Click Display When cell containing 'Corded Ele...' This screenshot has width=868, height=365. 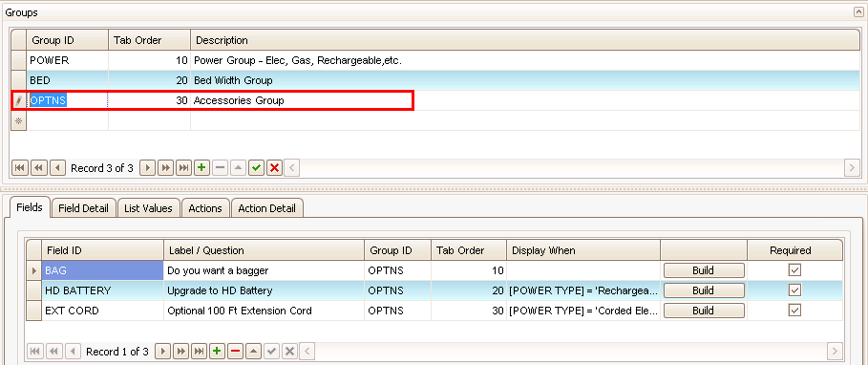click(583, 311)
